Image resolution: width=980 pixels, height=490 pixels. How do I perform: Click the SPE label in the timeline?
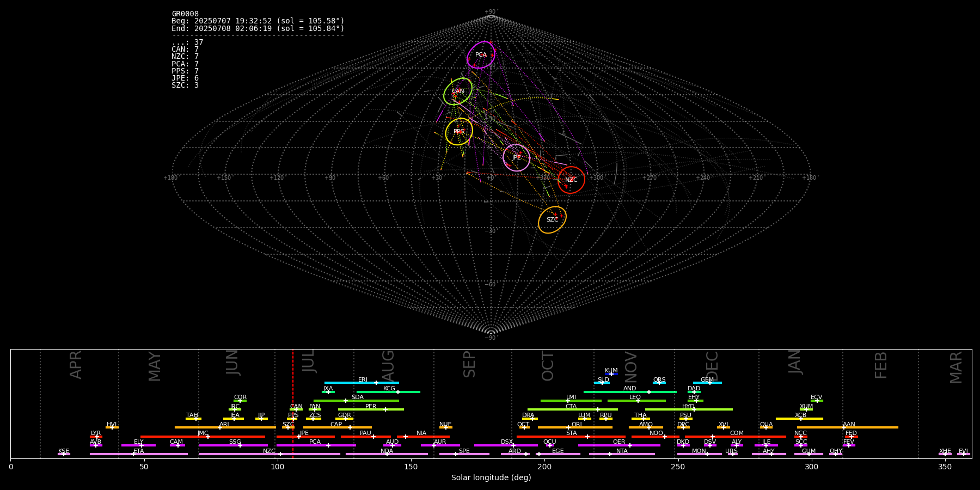point(464,451)
